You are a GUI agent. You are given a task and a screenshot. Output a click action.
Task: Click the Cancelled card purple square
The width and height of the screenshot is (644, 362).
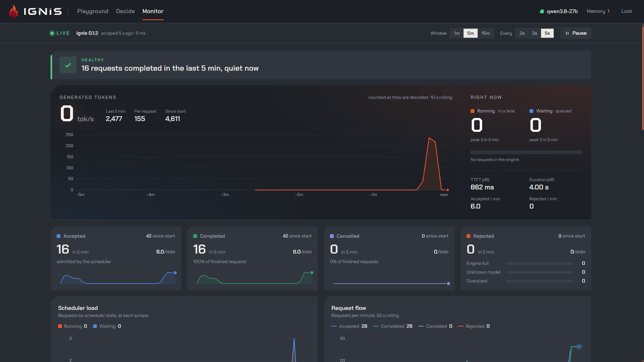[x=332, y=236]
